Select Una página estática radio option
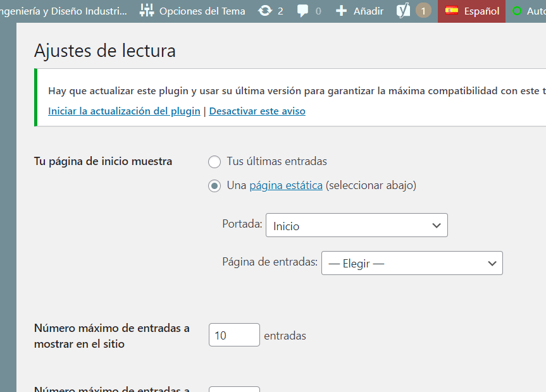Viewport: 546px width, 392px height. pos(214,186)
